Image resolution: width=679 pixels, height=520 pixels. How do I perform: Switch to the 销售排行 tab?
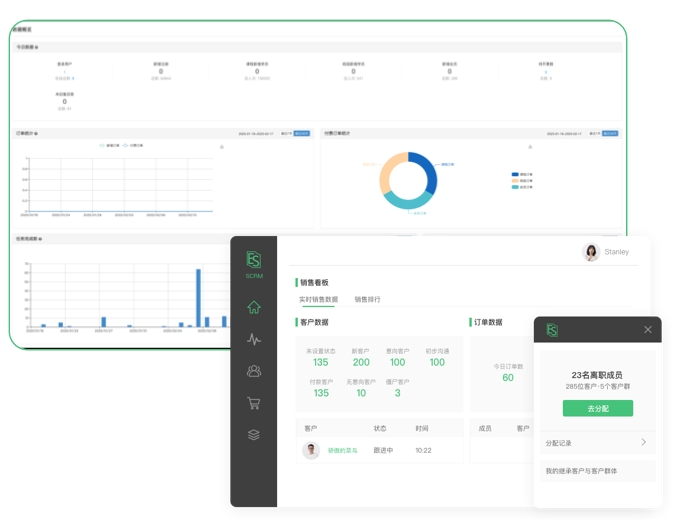367,300
